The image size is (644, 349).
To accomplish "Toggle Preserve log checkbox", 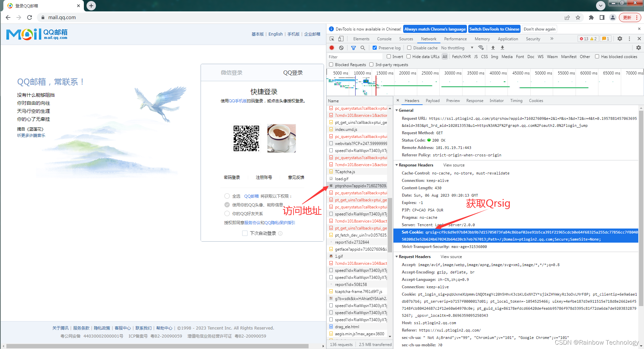I will point(375,48).
